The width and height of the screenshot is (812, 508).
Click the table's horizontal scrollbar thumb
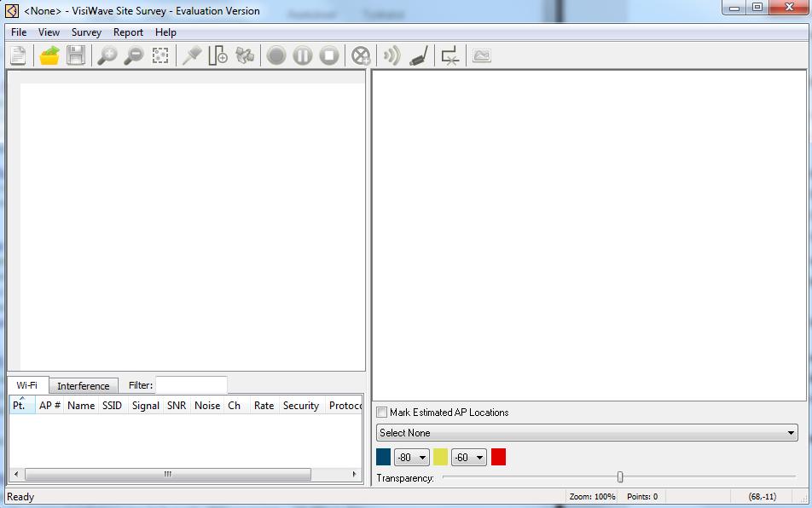(x=168, y=474)
